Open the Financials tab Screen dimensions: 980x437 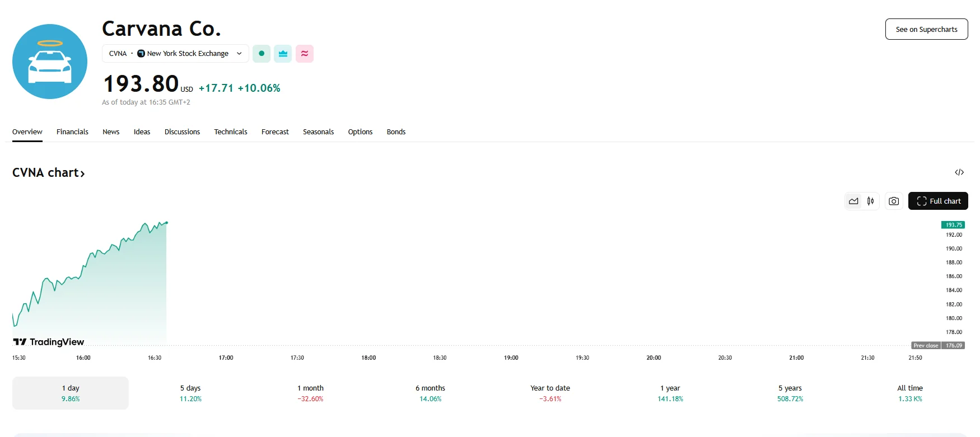pos(72,132)
